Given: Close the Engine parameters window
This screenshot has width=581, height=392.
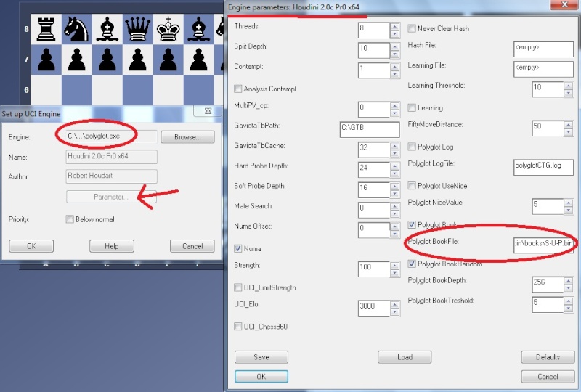Looking at the screenshot, I should (x=564, y=4).
